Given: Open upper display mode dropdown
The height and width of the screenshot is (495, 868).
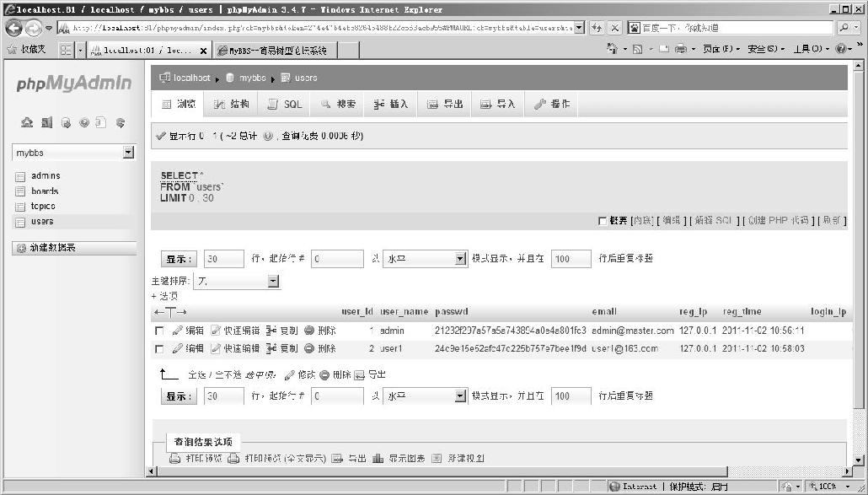Looking at the screenshot, I should (460, 259).
